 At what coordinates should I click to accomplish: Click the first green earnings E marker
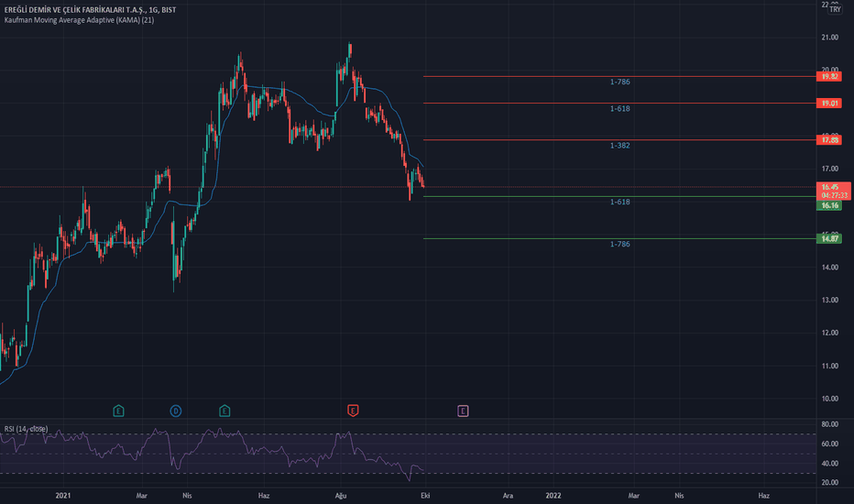tap(118, 411)
